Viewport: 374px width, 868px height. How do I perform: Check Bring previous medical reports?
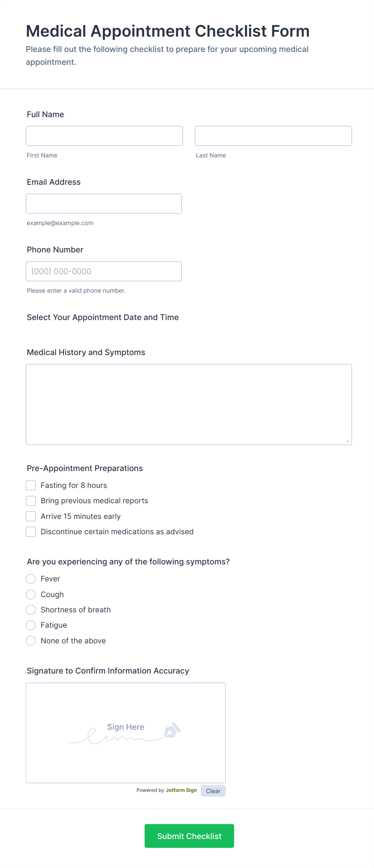coord(31,500)
